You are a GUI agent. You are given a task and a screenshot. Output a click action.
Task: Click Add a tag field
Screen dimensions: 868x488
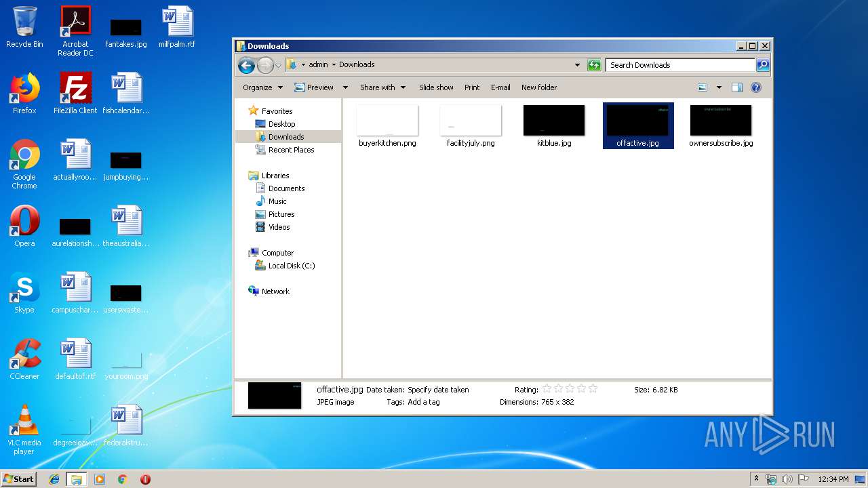coord(423,402)
